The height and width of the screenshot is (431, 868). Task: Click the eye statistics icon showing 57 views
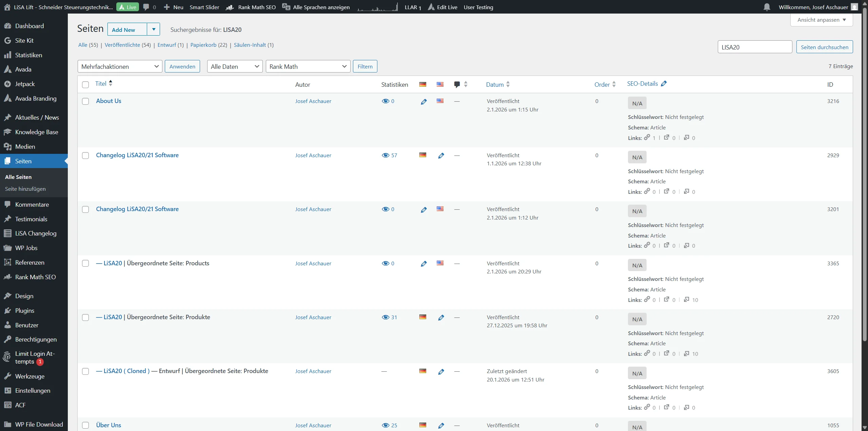(386, 155)
